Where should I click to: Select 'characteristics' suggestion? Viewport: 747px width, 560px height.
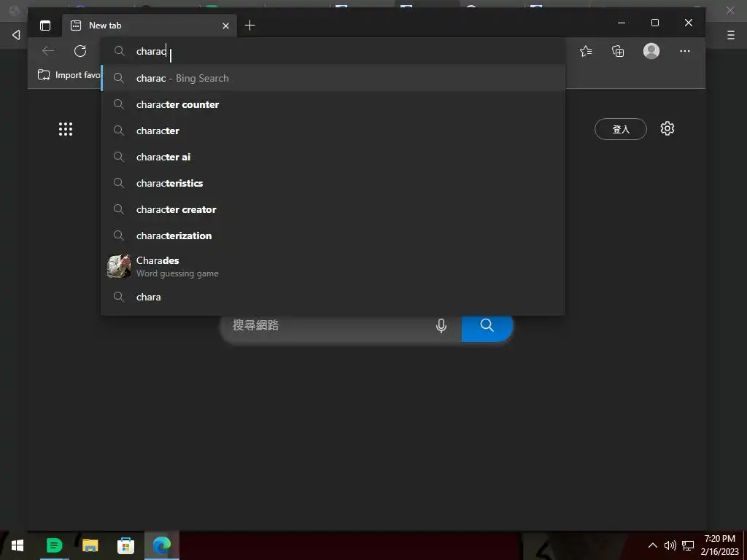333,183
